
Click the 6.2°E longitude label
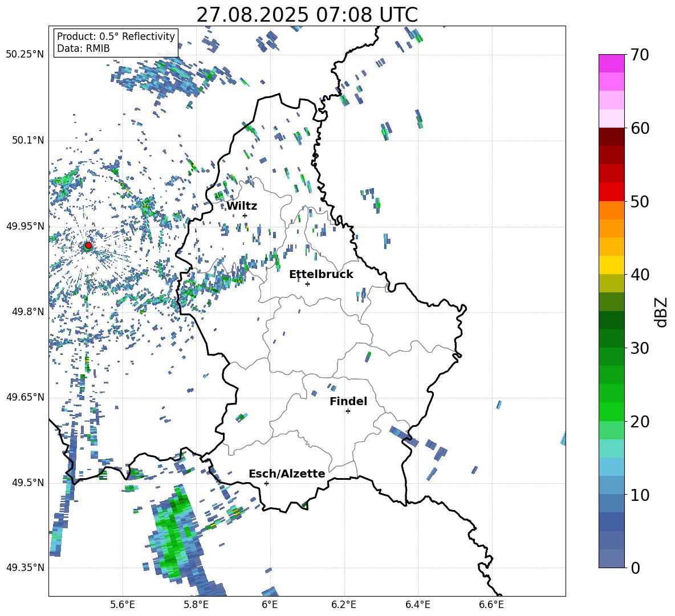pos(344,605)
